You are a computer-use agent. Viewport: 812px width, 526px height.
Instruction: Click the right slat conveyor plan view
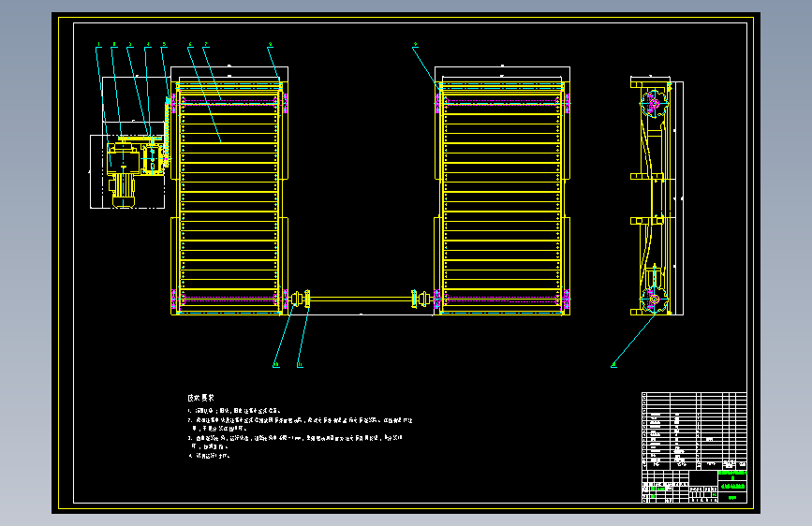click(502, 197)
